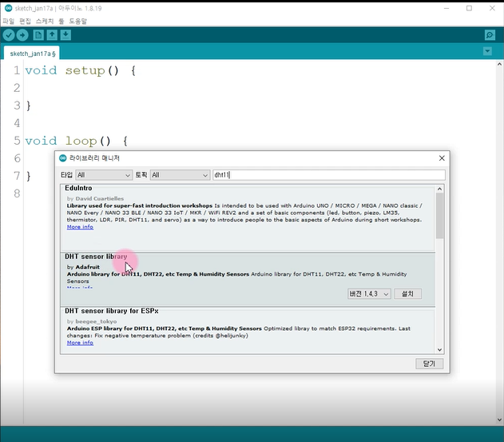This screenshot has height=442, width=504.
Task: Open the 파일 menu
Action: (x=9, y=22)
